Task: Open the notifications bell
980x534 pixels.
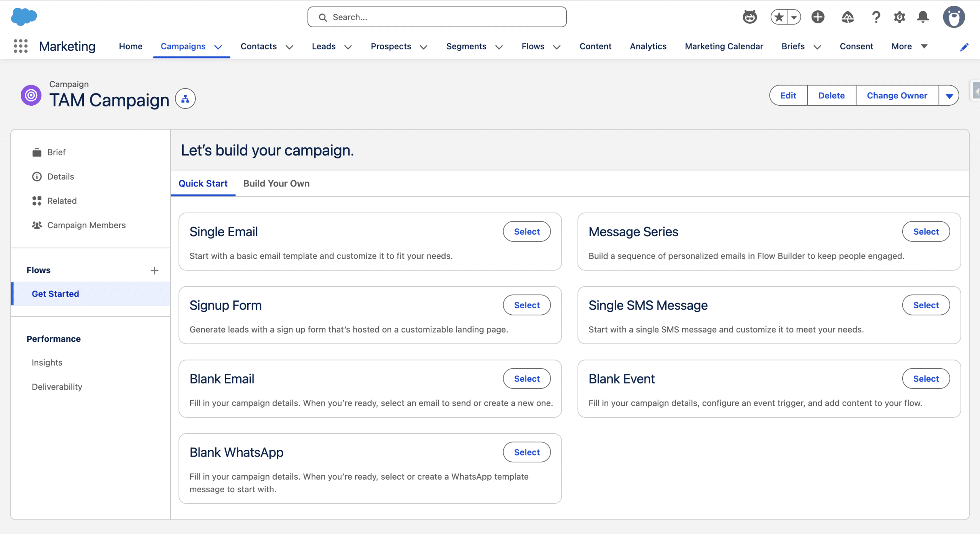Action: coord(923,17)
